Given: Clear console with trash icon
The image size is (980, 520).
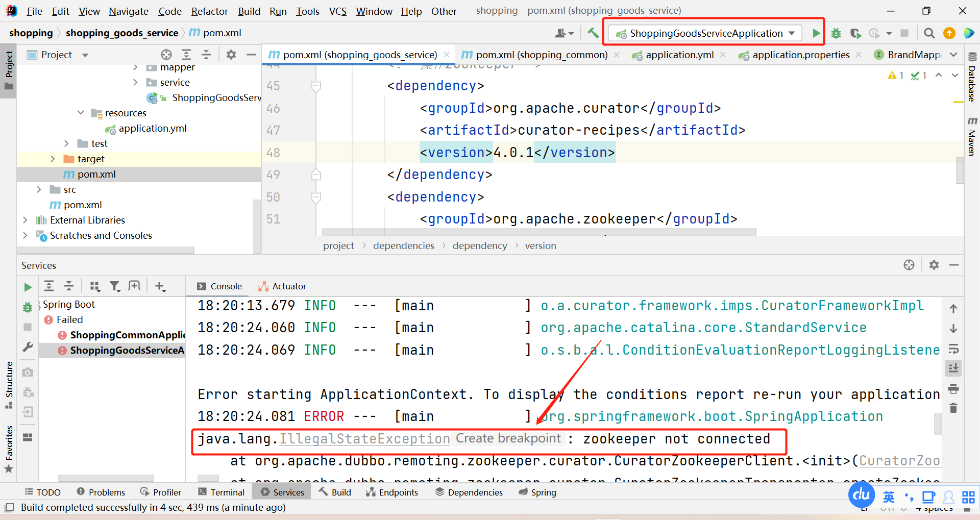Looking at the screenshot, I should point(953,408).
